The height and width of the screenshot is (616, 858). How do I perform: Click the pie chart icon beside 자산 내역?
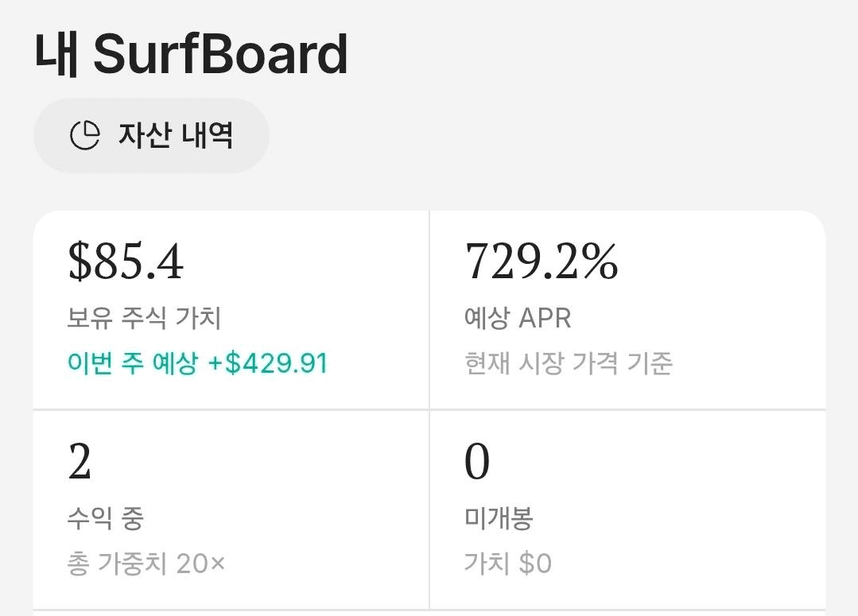click(85, 135)
